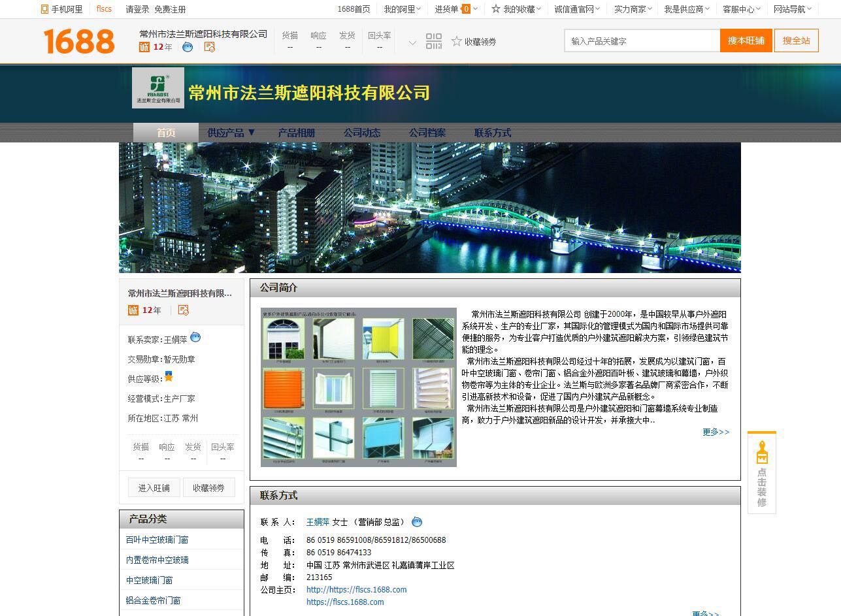Click the 供应等级 medal icon
This screenshot has height=616, width=841.
[169, 377]
